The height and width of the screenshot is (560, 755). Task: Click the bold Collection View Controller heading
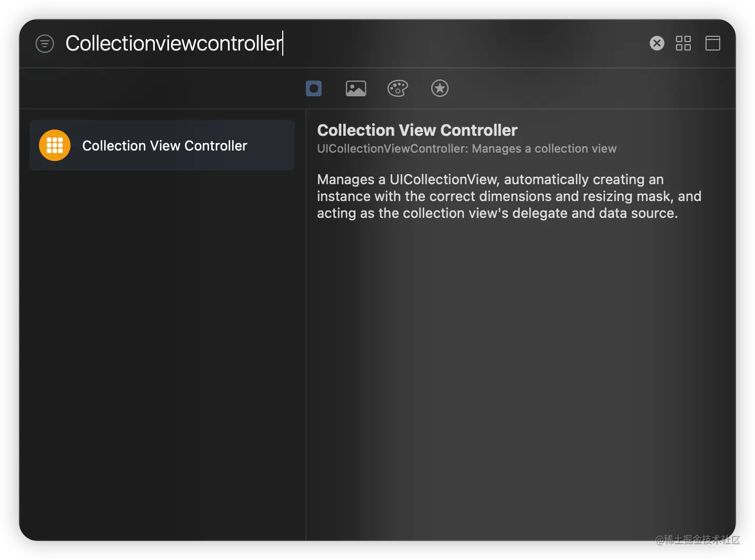(417, 130)
